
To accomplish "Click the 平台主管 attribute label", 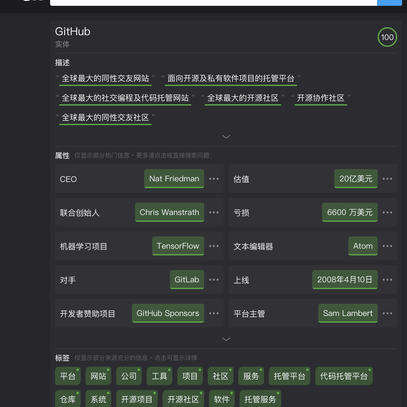I will click(x=249, y=314).
